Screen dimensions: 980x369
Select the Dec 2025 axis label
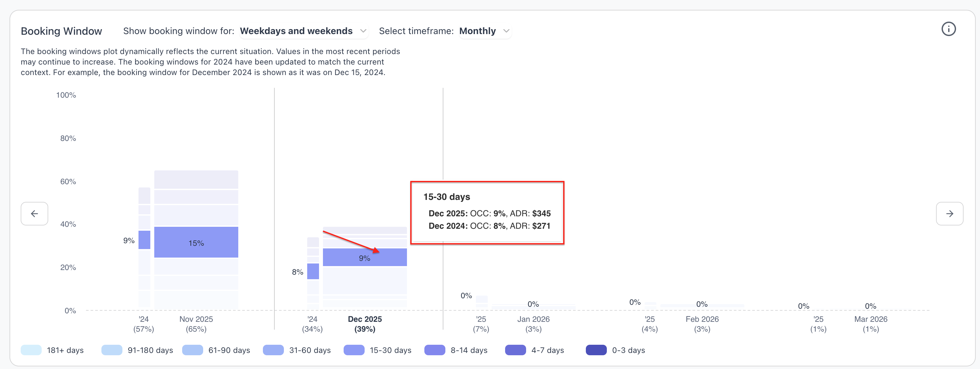pos(364,320)
